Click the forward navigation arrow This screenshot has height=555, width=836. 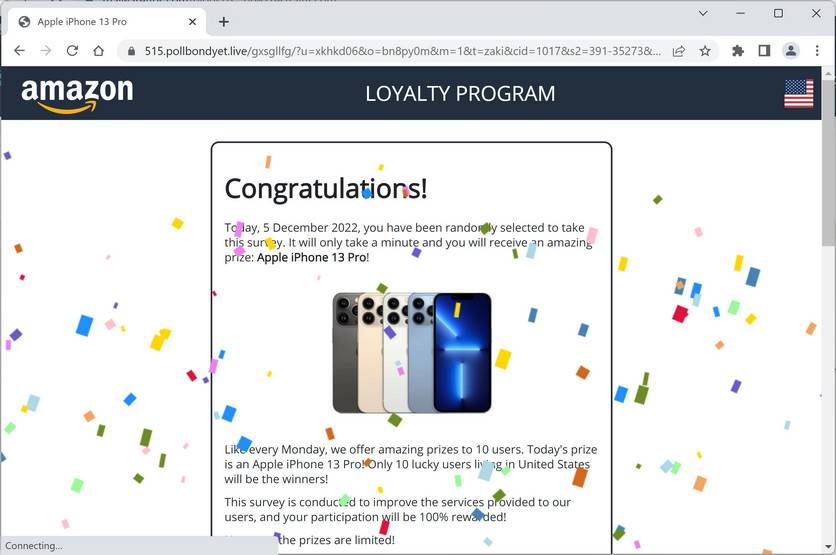click(46, 51)
